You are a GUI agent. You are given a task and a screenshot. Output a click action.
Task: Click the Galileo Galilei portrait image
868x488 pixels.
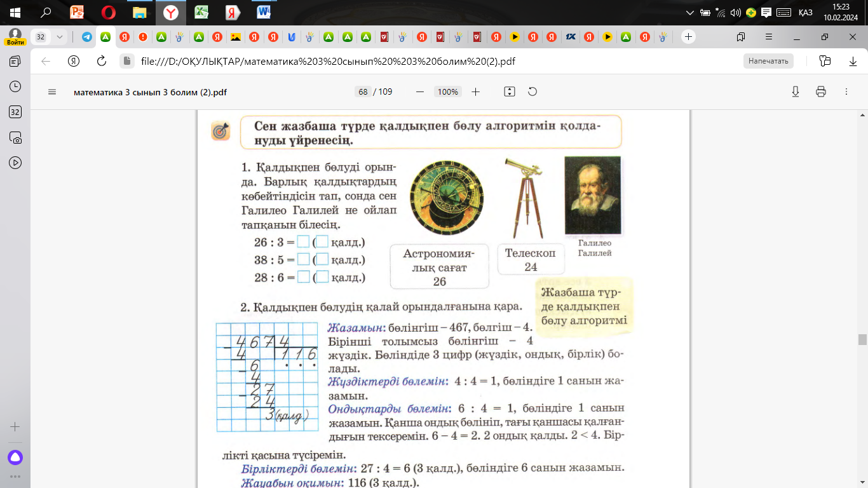[593, 195]
